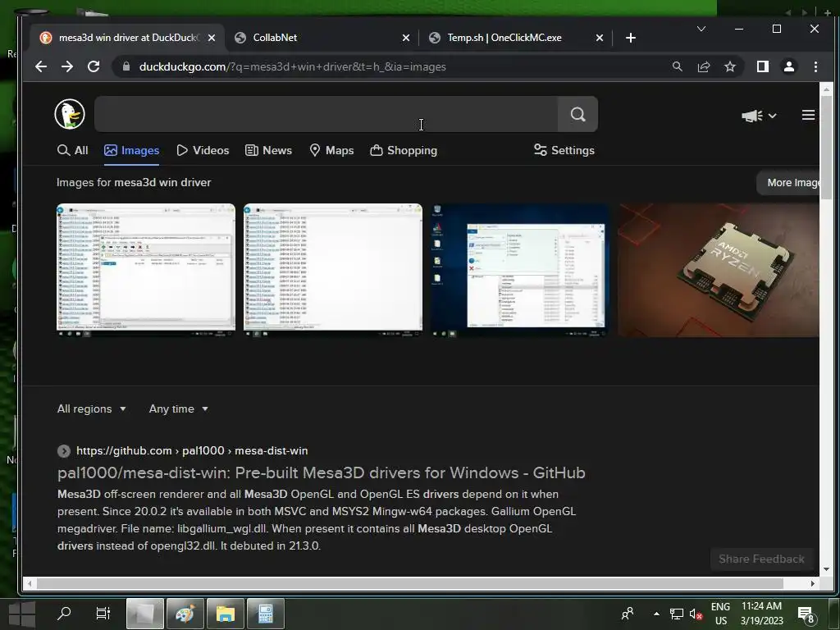Viewport: 840px width, 630px height.
Task: Open the search Settings menu
Action: point(564,151)
